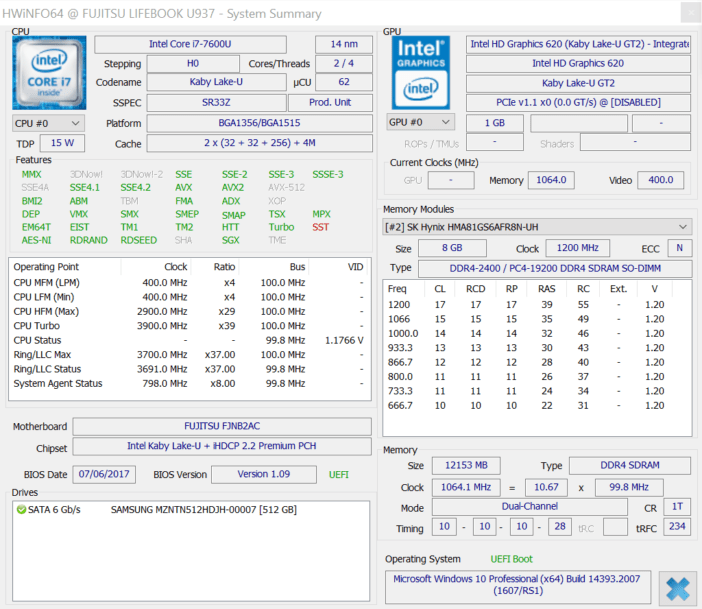Image resolution: width=702 pixels, height=609 pixels.
Task: Click the 1.1766 V VID value
Action: (x=344, y=340)
